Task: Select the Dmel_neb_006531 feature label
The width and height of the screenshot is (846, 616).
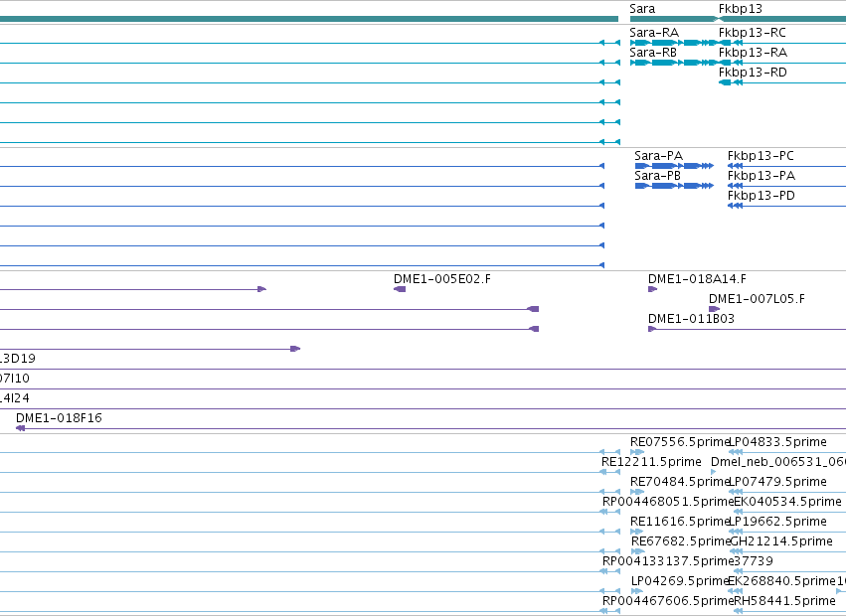Action: [778, 462]
